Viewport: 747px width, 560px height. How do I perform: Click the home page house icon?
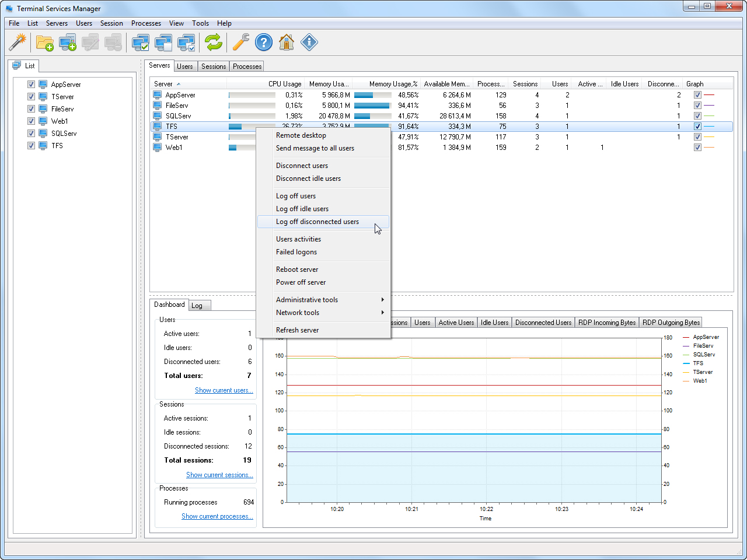[287, 42]
